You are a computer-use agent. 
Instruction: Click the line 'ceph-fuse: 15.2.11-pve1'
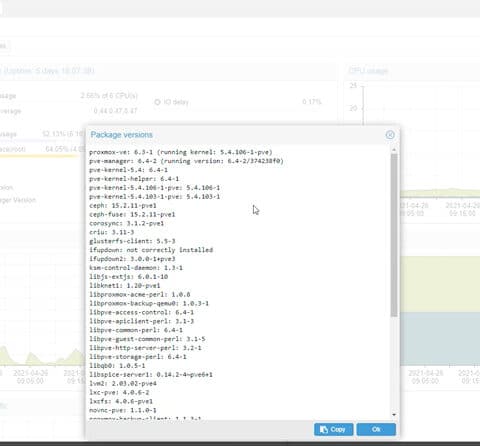(x=132, y=215)
